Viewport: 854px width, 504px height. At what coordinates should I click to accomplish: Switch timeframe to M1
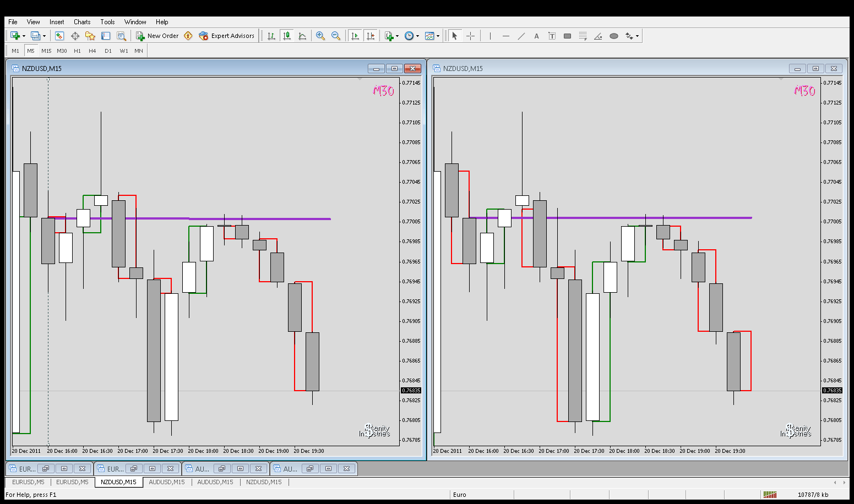point(15,51)
